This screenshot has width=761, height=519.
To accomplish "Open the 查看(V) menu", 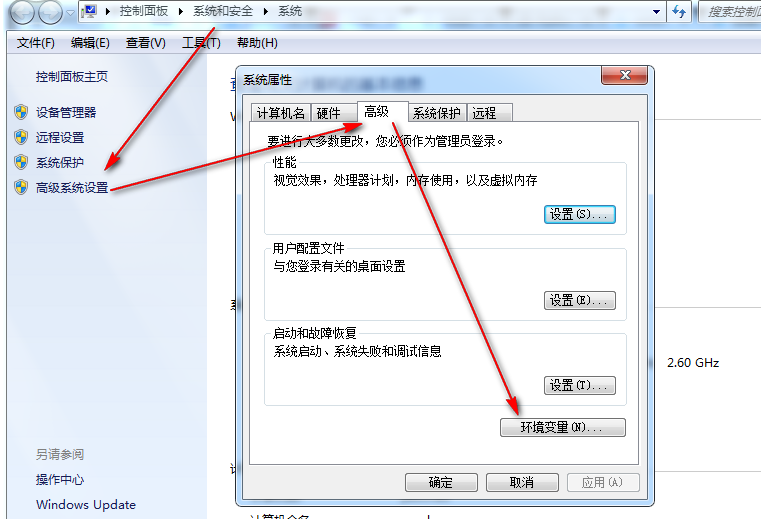I will pyautogui.click(x=146, y=43).
